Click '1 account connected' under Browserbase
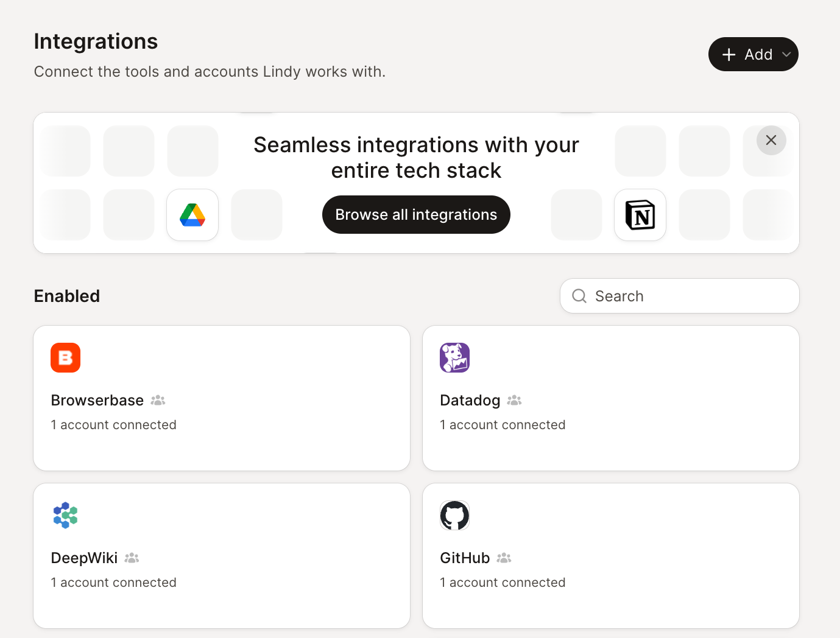The width and height of the screenshot is (840, 638). pyautogui.click(x=114, y=425)
